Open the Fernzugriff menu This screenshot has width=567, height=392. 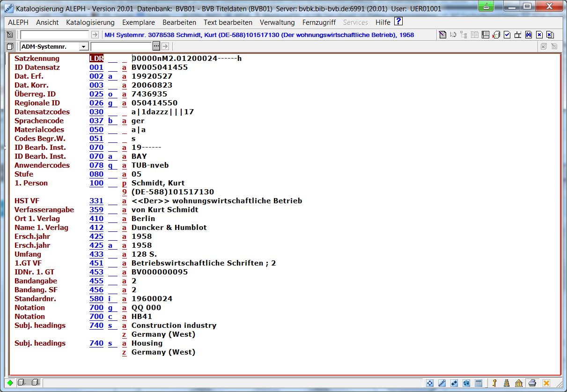pos(319,22)
